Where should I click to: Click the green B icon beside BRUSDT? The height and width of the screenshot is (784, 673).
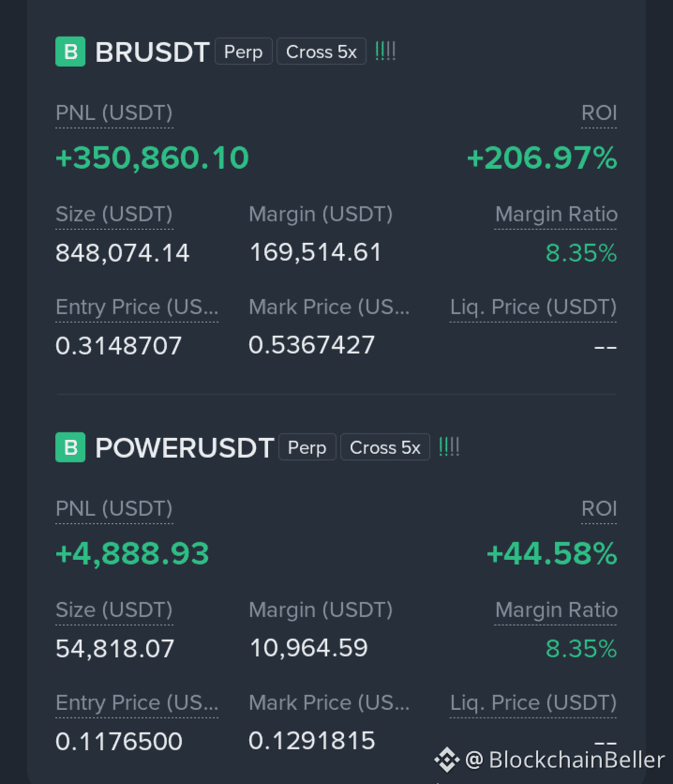70,52
